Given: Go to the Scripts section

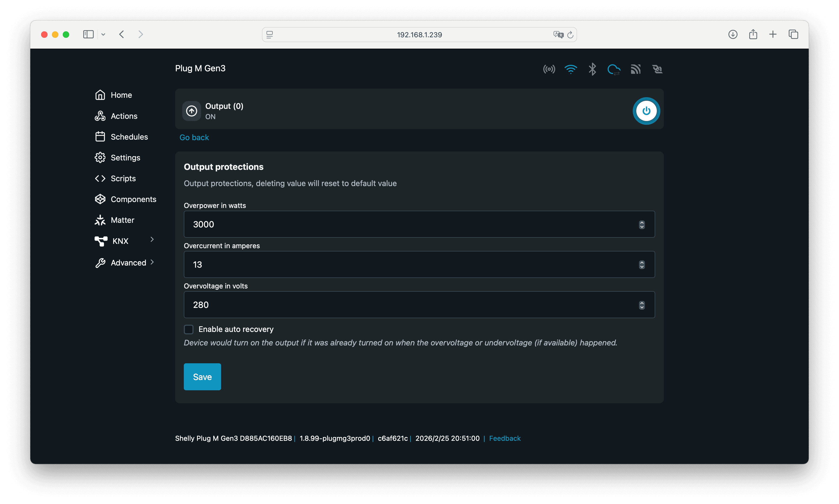Looking at the screenshot, I should click(x=123, y=179).
